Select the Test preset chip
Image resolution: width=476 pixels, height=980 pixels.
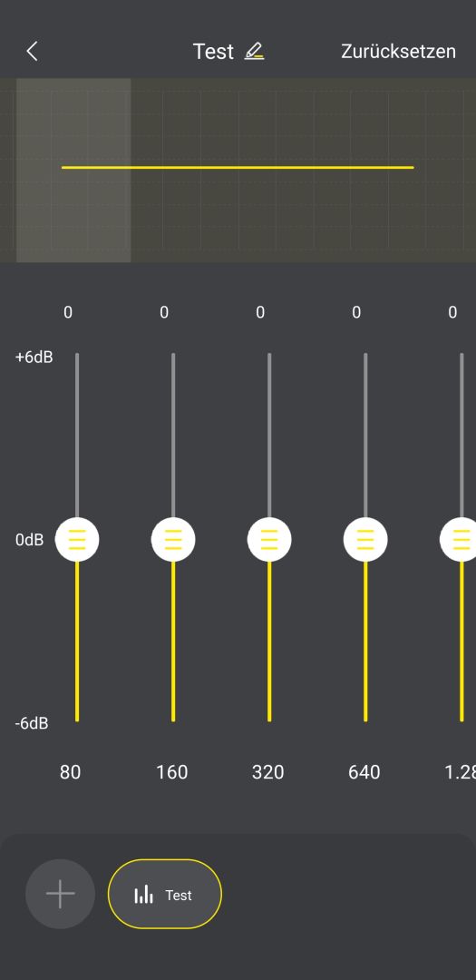click(x=165, y=894)
